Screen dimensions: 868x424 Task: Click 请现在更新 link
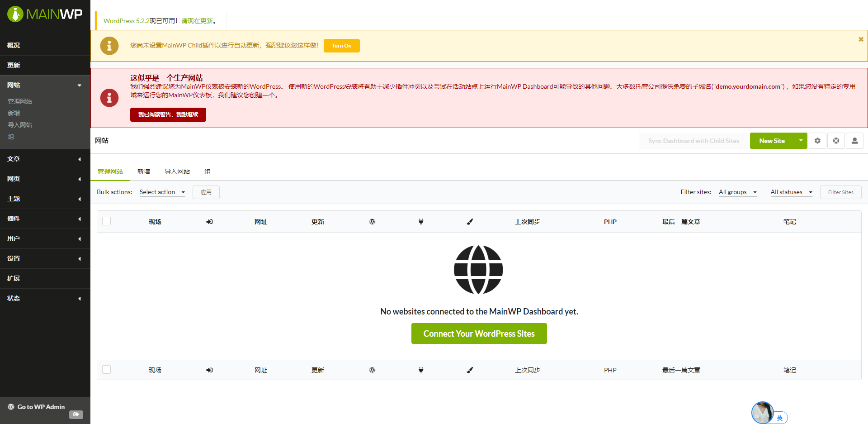(x=197, y=21)
